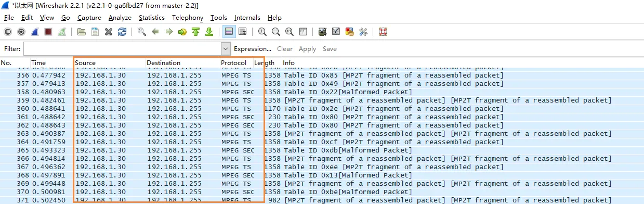Open preferences (wrench and screwdriver icon)
644x204 pixels.
point(363,32)
